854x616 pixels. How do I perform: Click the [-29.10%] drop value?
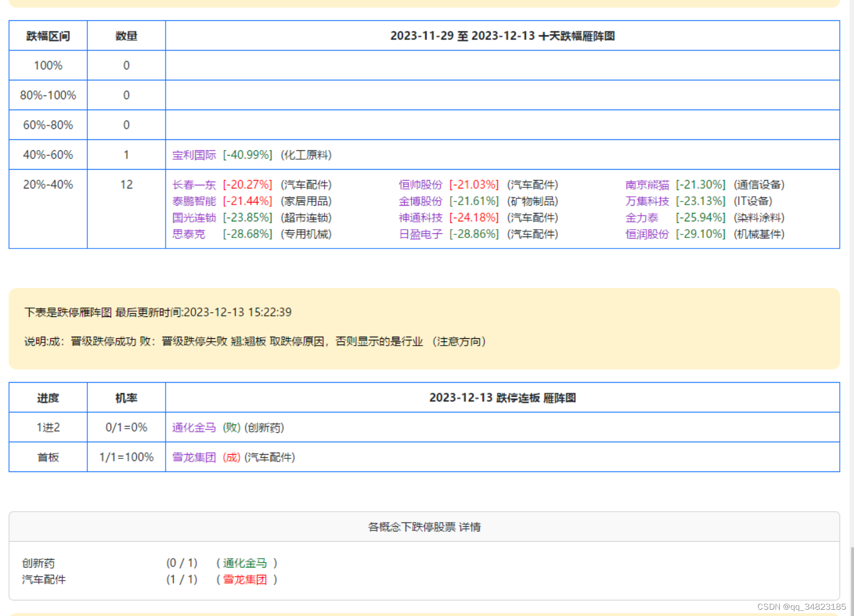point(701,234)
